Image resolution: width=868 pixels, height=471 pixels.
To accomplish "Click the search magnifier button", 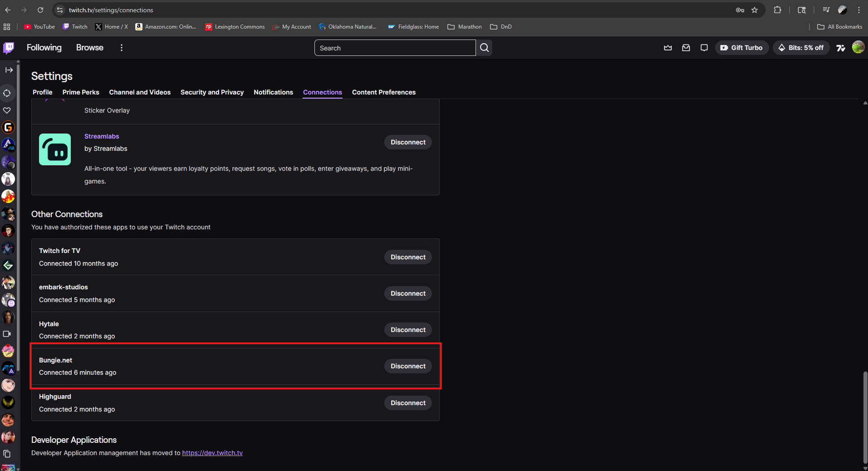I will tap(484, 48).
